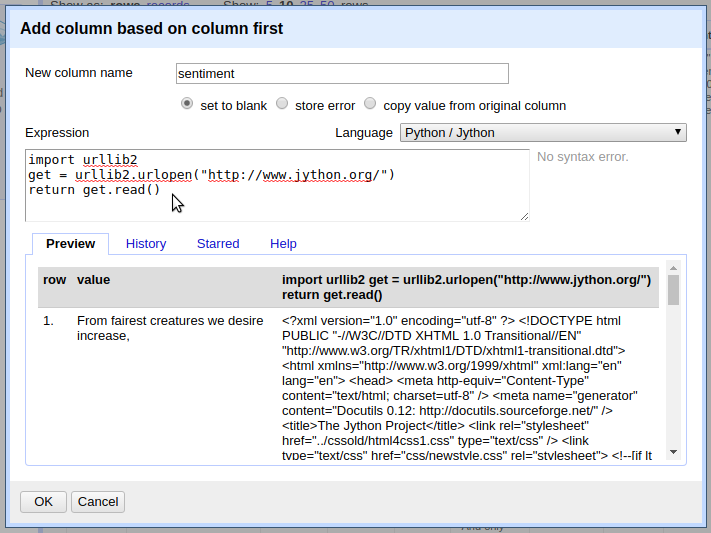Screen dimensions: 711x533
Task: Select the 'set to blank' radio option
Action: [x=187, y=104]
